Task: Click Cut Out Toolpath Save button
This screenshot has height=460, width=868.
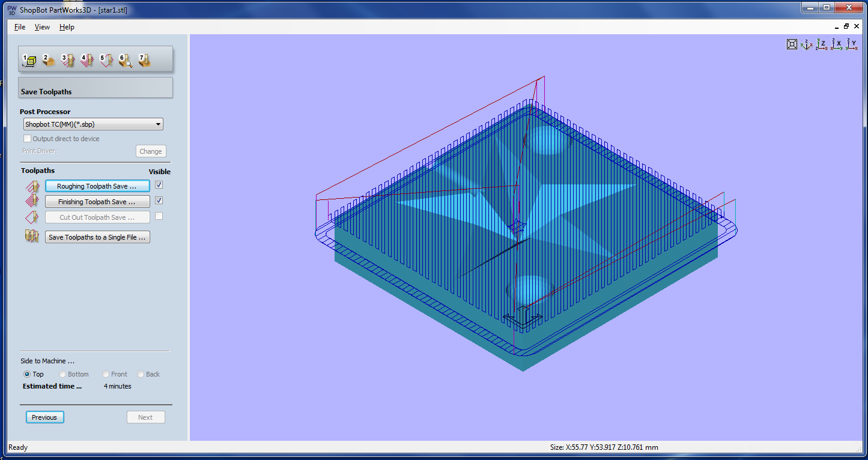Action: coord(97,217)
